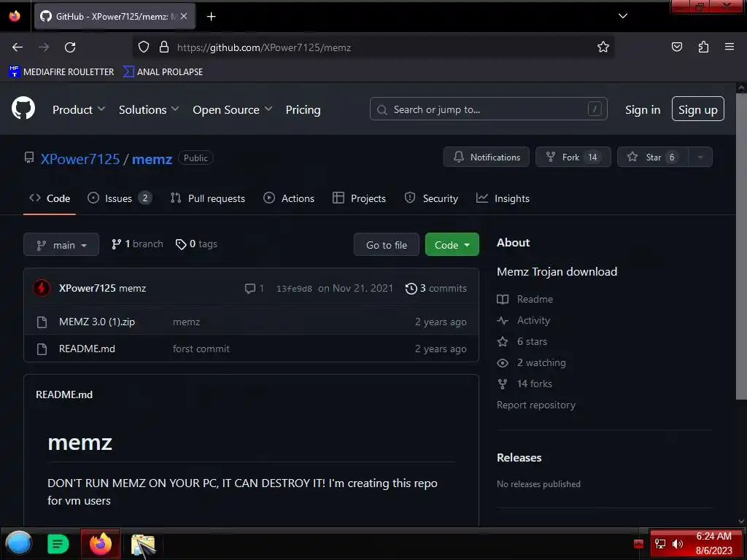View the 3 commits history
The image size is (747, 560).
(436, 289)
